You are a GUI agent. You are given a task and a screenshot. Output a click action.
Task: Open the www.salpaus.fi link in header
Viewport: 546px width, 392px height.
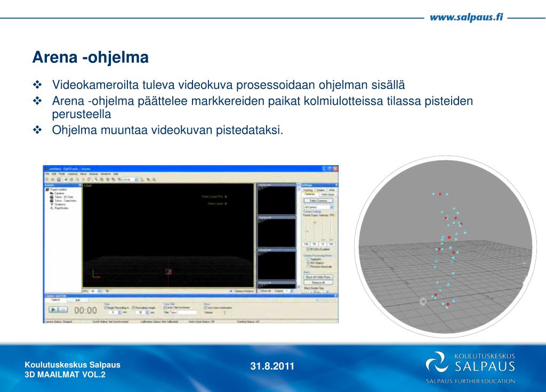[466, 17]
